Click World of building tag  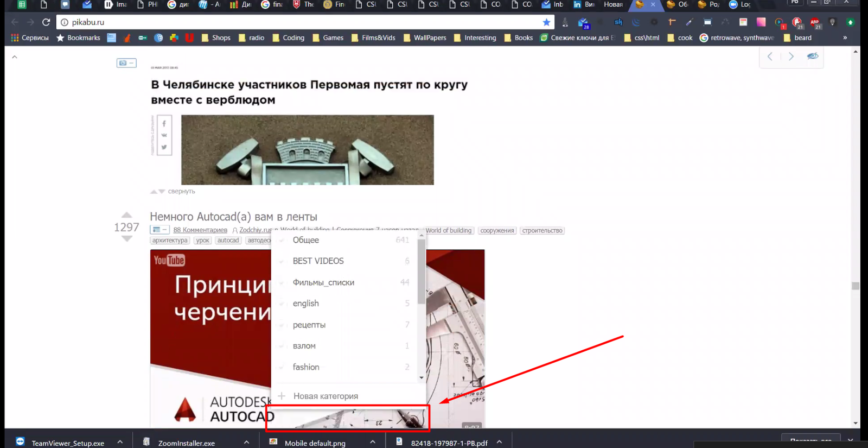(x=449, y=230)
